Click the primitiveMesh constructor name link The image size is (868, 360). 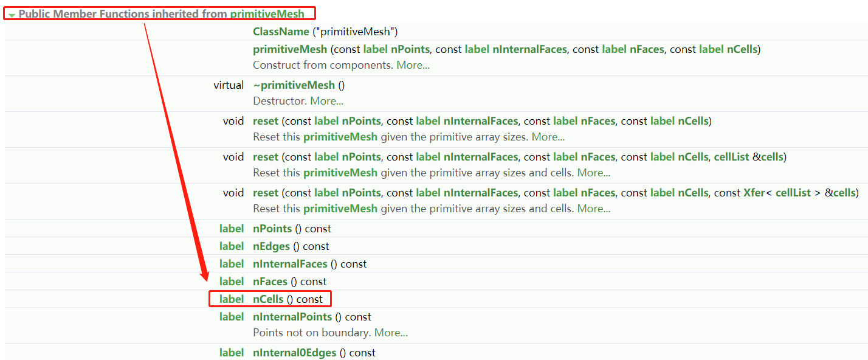point(289,49)
